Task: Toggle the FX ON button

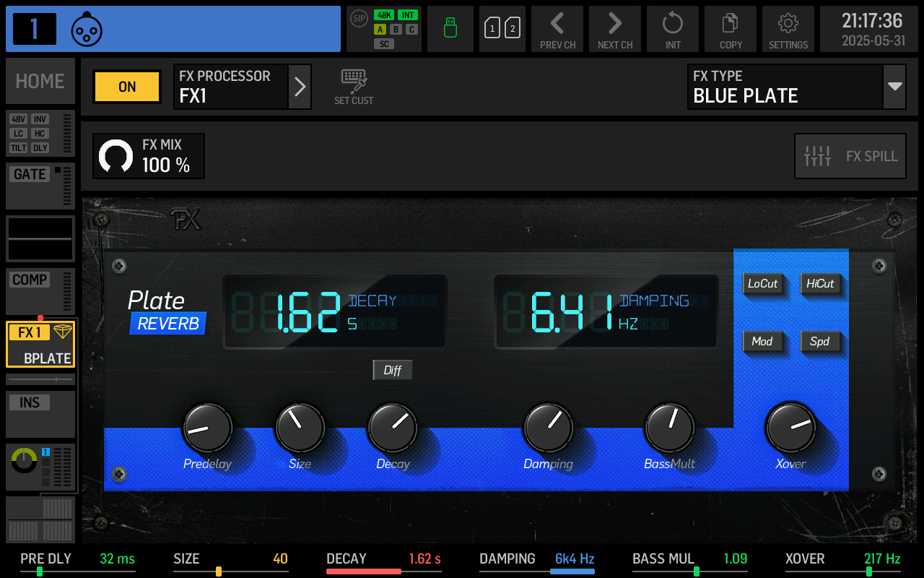Action: [127, 87]
